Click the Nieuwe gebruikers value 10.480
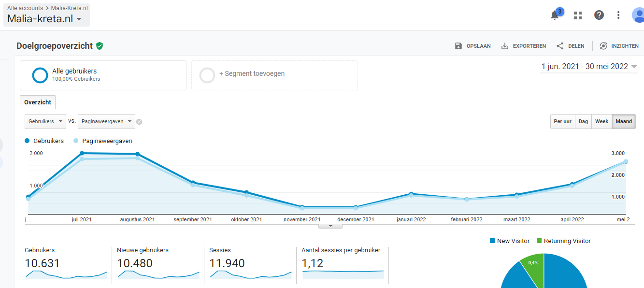Viewport: 644px width, 288px height. coord(135,263)
